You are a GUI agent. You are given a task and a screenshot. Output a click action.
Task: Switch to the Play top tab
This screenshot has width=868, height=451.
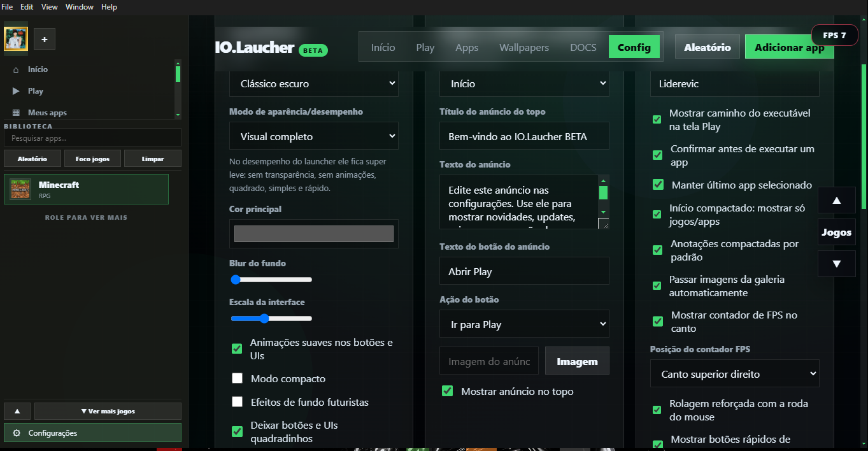click(x=425, y=47)
